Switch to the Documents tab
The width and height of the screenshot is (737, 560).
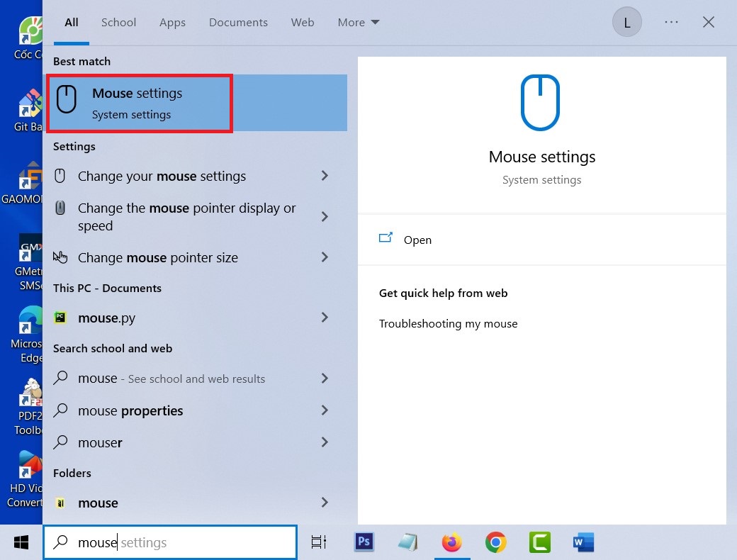click(237, 23)
